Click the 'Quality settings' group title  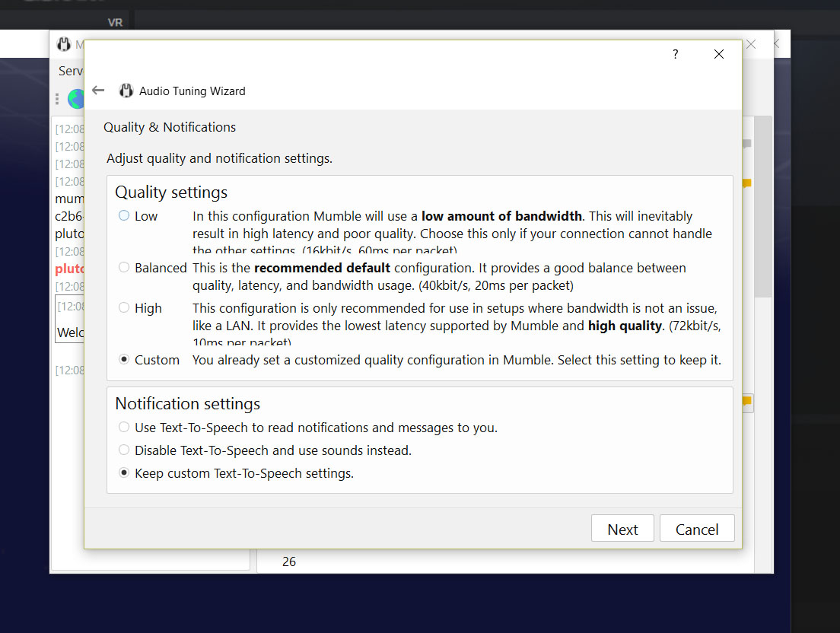(171, 192)
